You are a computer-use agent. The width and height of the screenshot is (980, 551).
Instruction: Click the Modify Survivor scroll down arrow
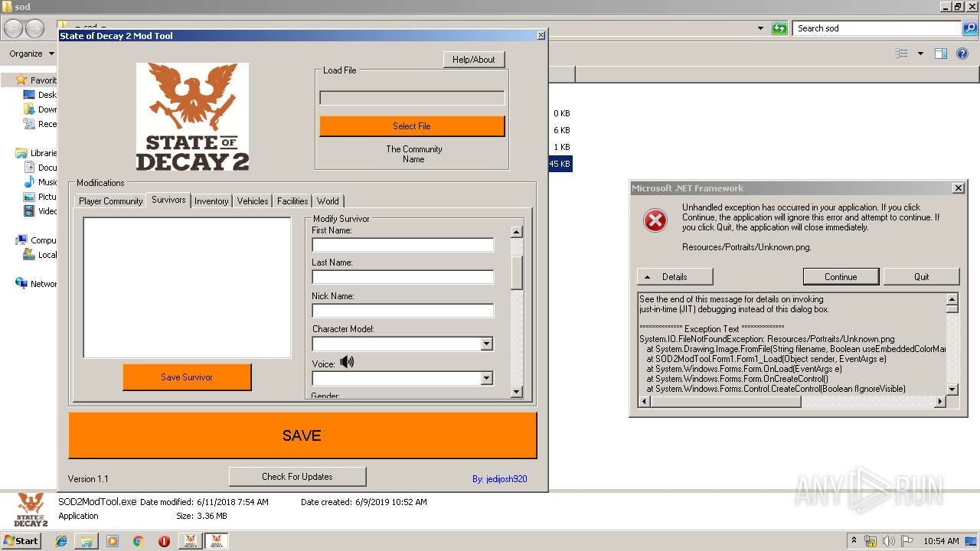(517, 392)
